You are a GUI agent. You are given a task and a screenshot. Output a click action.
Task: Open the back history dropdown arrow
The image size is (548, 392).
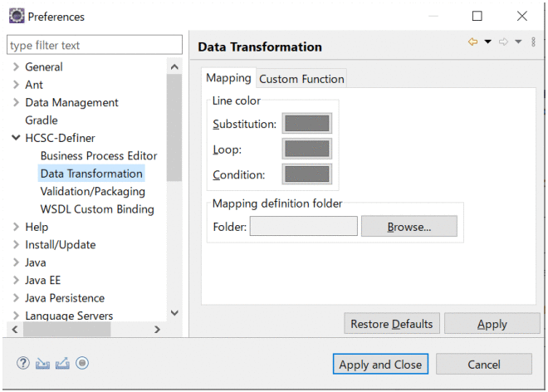click(x=487, y=42)
